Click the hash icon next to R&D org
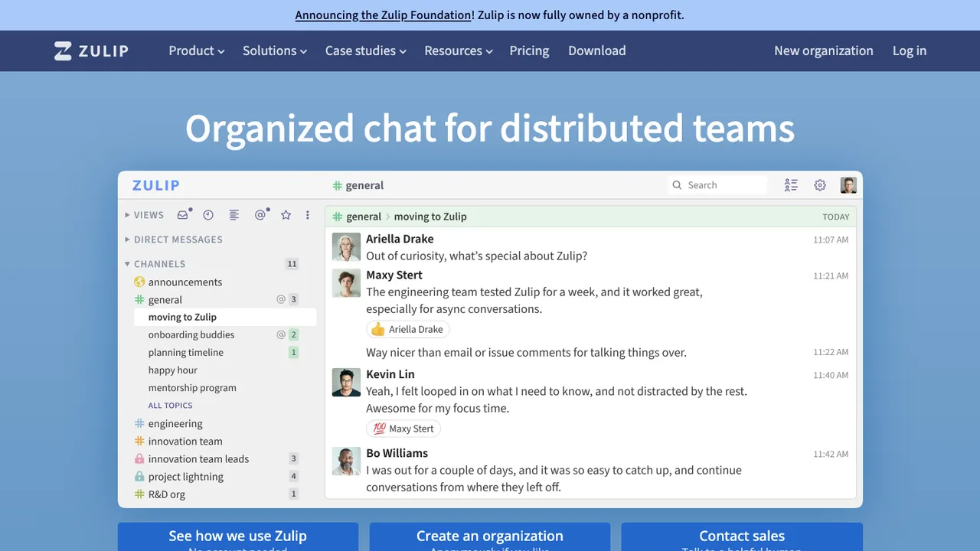This screenshot has width=980, height=551. (139, 494)
